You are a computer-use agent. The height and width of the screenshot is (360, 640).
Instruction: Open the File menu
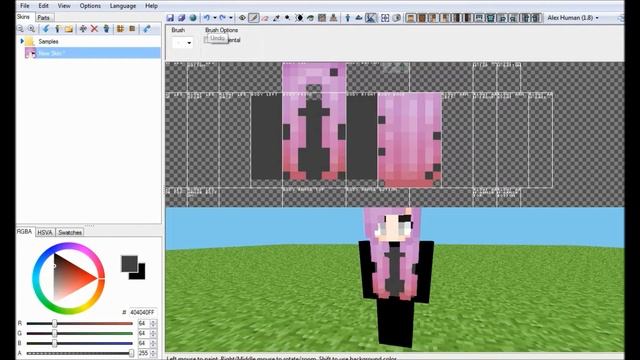[25, 6]
